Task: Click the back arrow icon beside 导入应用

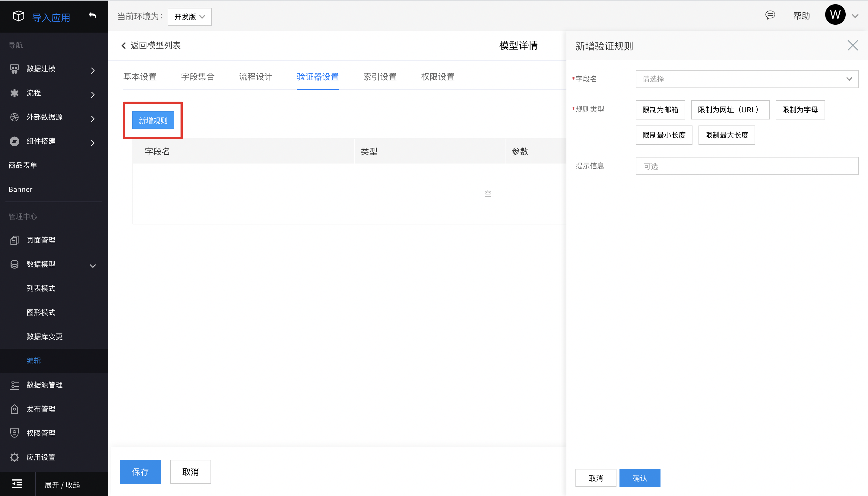Action: pos(92,15)
